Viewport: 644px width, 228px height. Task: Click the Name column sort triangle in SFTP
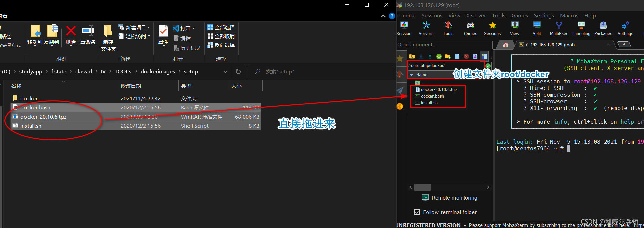[412, 75]
